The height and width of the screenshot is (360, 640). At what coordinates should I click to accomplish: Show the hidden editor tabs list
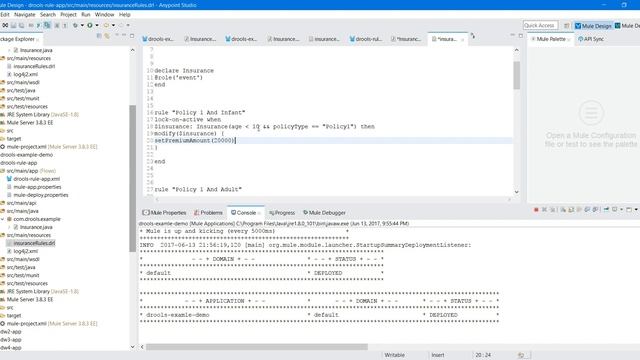pyautogui.click(x=473, y=36)
